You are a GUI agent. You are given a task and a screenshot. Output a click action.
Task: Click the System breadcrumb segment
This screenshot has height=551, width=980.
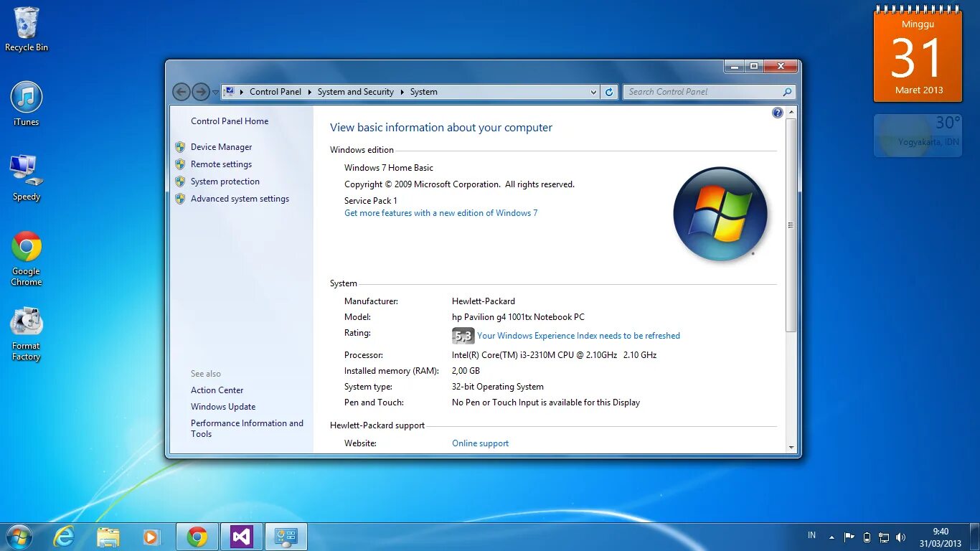(424, 92)
